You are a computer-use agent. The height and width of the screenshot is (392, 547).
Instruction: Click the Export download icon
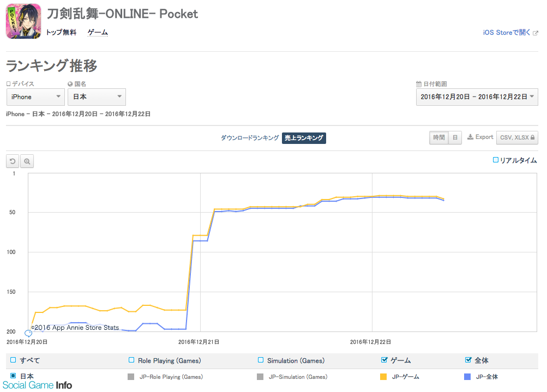click(470, 137)
